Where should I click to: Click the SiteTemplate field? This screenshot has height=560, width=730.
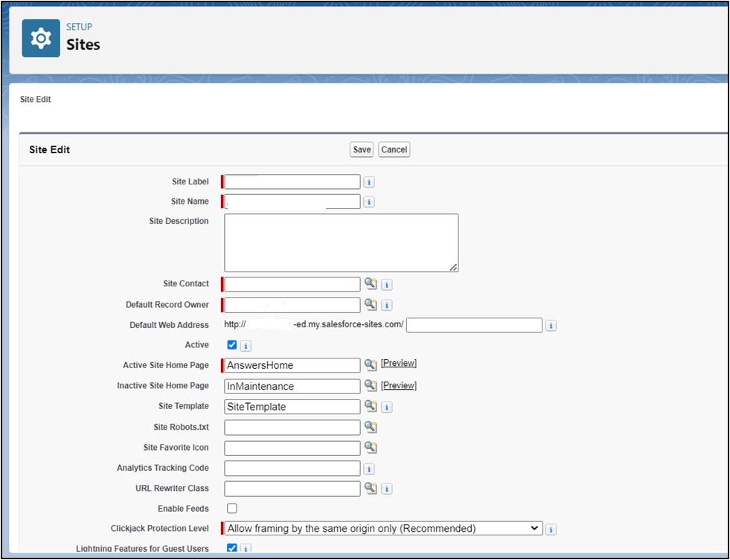click(x=292, y=407)
